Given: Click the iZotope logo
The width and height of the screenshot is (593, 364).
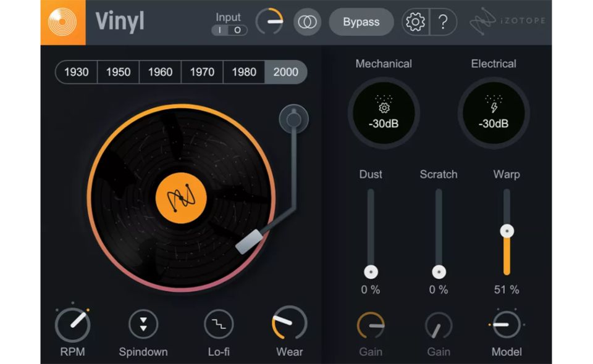Looking at the screenshot, I should (508, 22).
